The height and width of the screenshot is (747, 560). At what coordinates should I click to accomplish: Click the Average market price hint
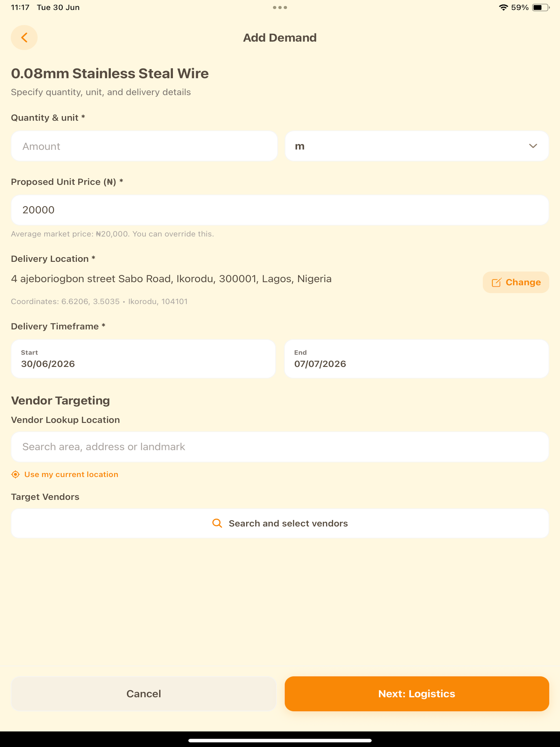click(x=112, y=234)
